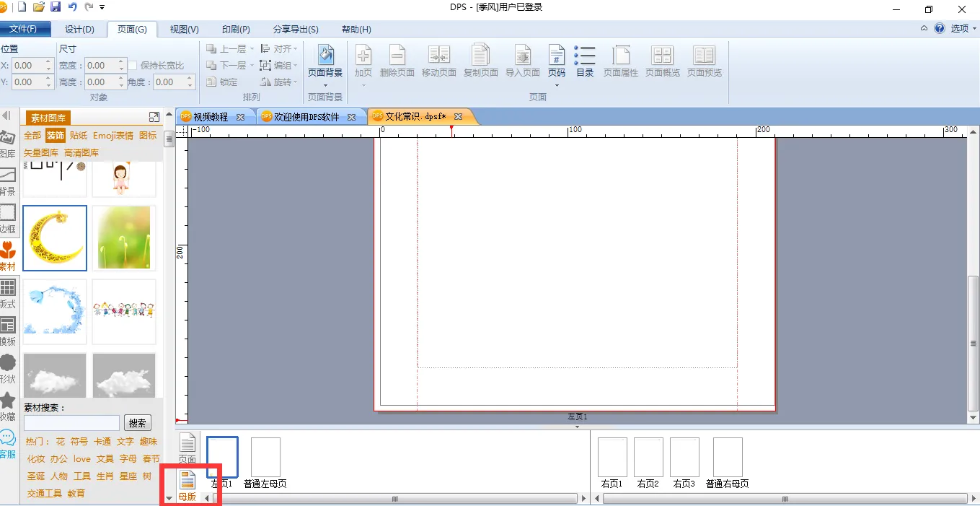Screen dimensions: 980x506
Task: Select the golden moon thumbnail
Action: (55, 238)
